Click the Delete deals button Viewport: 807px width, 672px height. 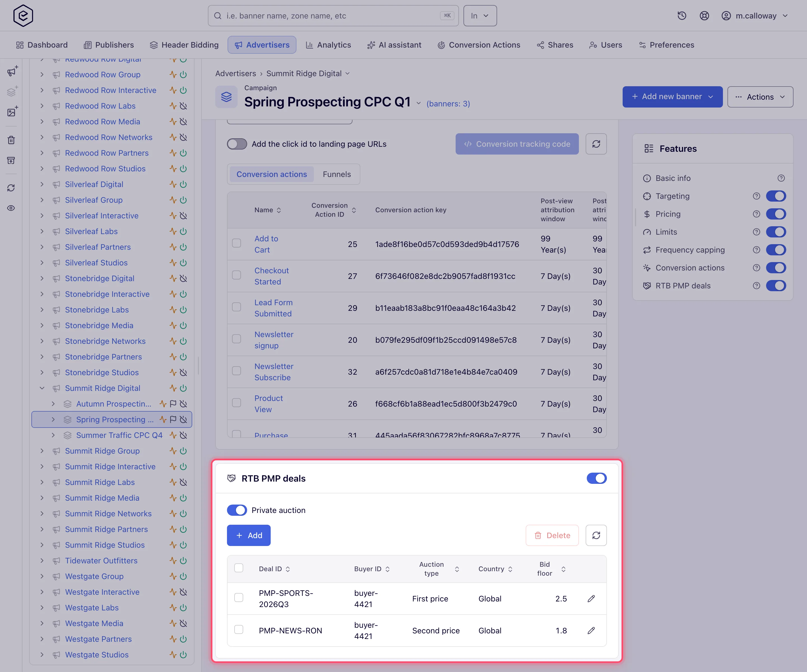(552, 535)
